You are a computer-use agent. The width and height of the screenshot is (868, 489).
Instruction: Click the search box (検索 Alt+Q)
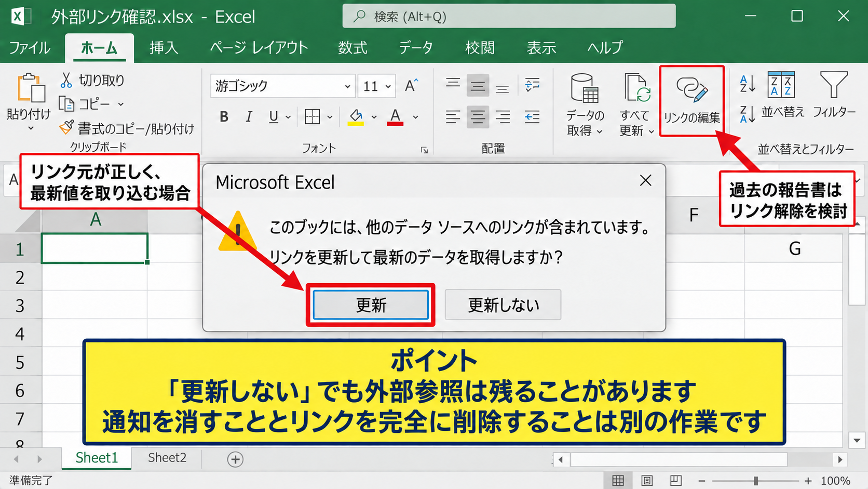pos(509,17)
